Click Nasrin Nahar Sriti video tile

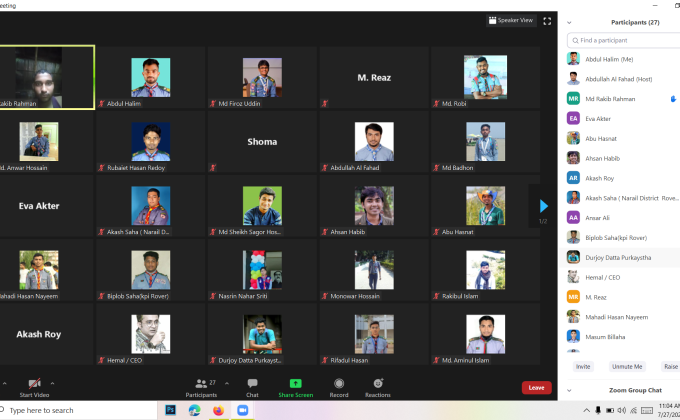[262, 270]
